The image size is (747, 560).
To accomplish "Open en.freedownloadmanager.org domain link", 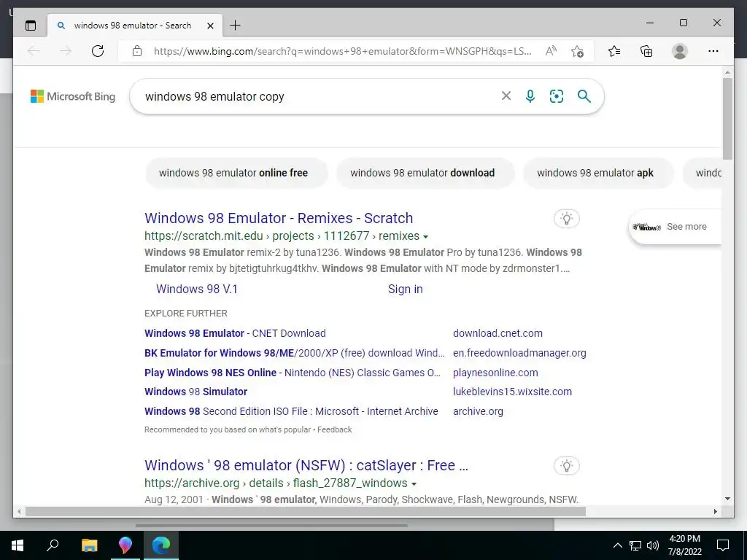I will (519, 353).
